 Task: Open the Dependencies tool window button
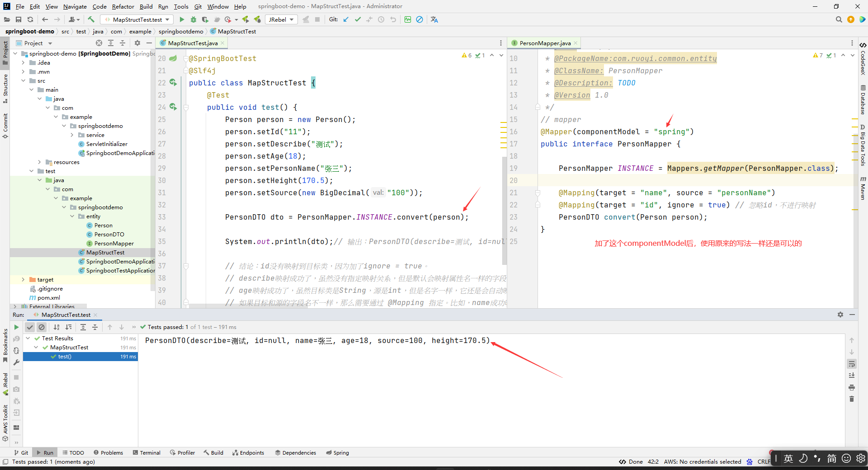tap(296, 452)
